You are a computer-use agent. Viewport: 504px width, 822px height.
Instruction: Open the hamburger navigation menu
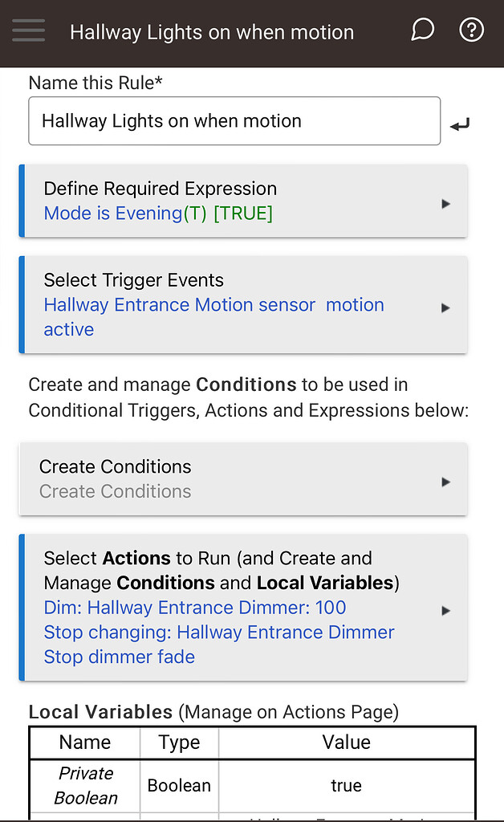(x=28, y=31)
